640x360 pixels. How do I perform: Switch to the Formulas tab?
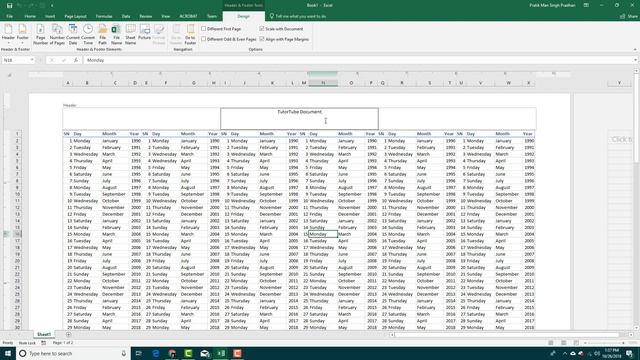tap(104, 16)
